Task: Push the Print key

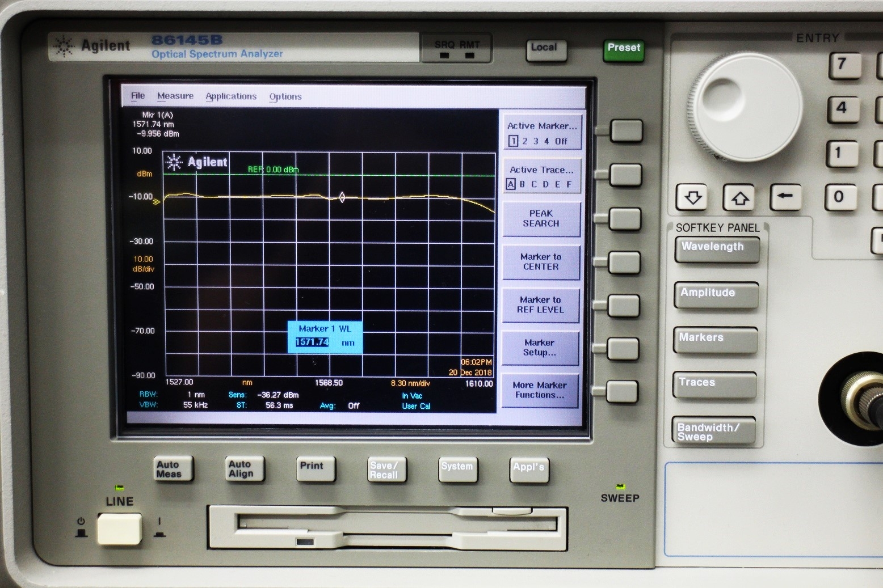Action: click(x=316, y=469)
